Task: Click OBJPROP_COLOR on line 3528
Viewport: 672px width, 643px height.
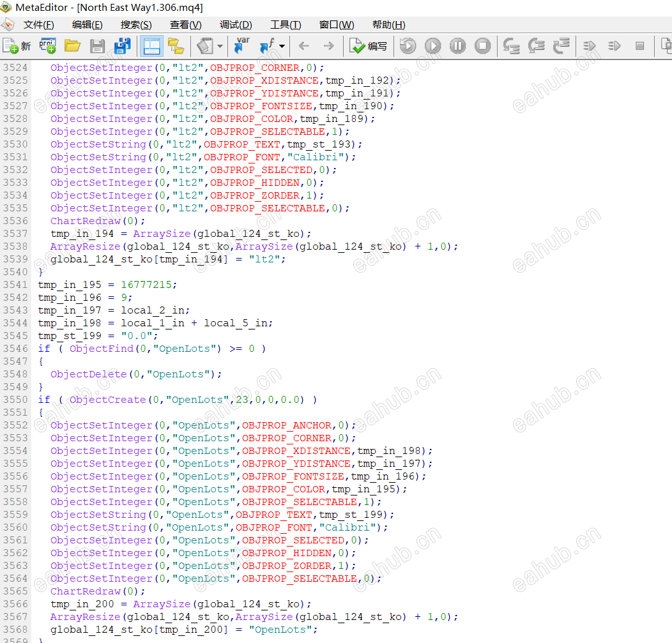Action: 252,119
